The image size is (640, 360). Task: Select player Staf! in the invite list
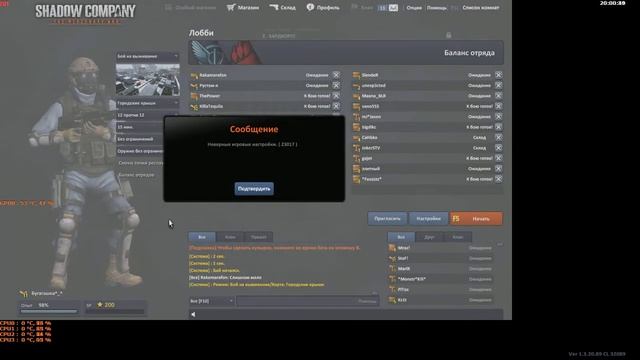point(440,258)
